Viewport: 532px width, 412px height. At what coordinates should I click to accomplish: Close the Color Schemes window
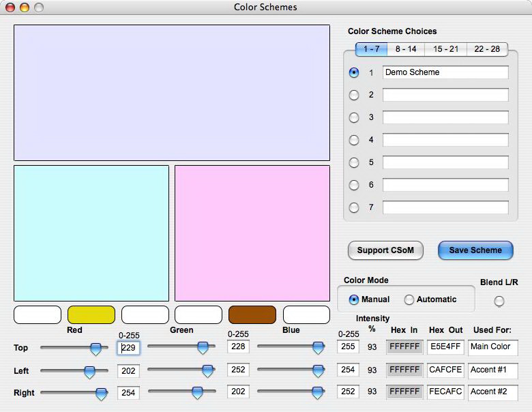(10, 7)
